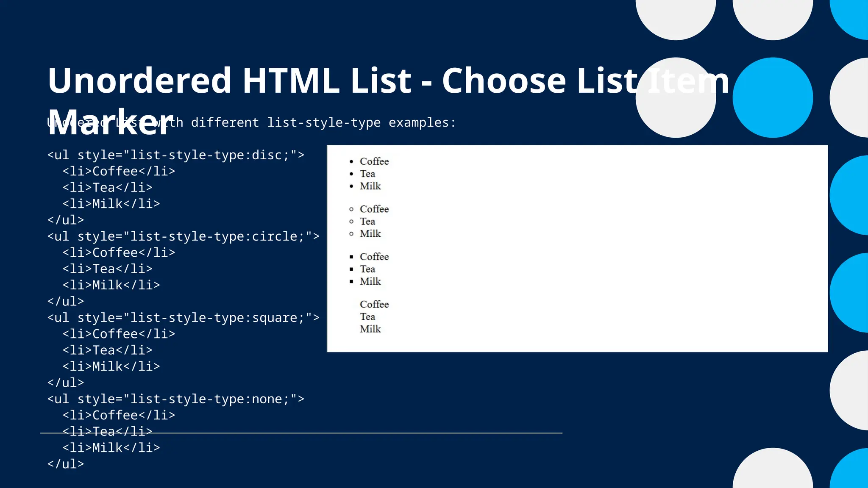Click "Coffee" in the disc-bulleted list
868x488 pixels.
pos(374,161)
